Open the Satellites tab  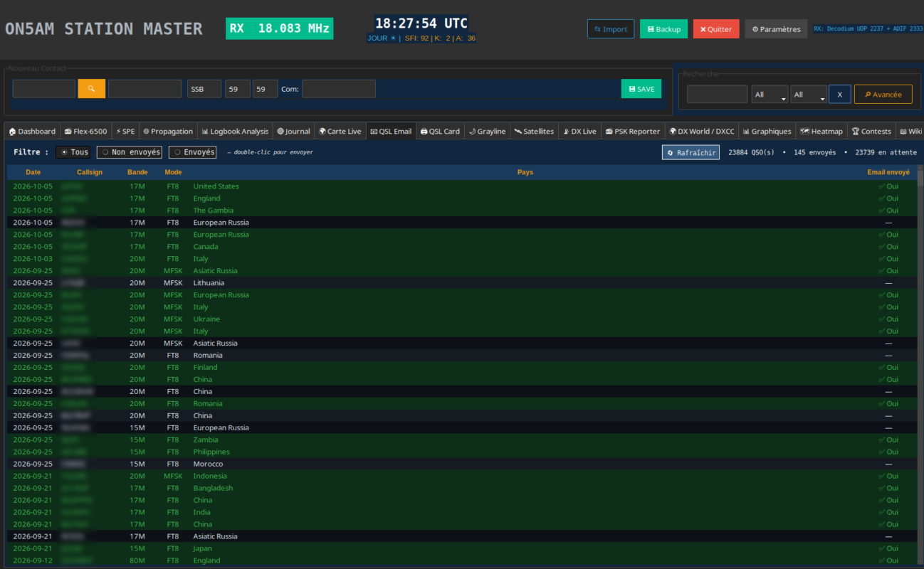point(534,131)
